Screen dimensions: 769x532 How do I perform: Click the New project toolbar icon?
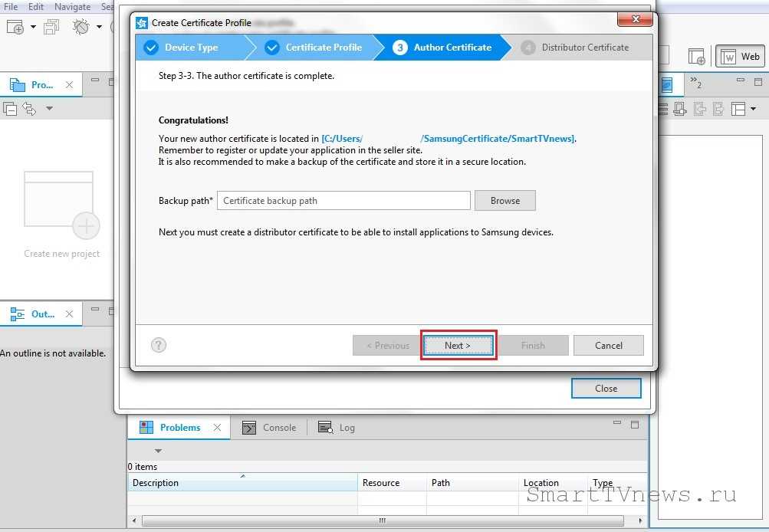[x=15, y=27]
